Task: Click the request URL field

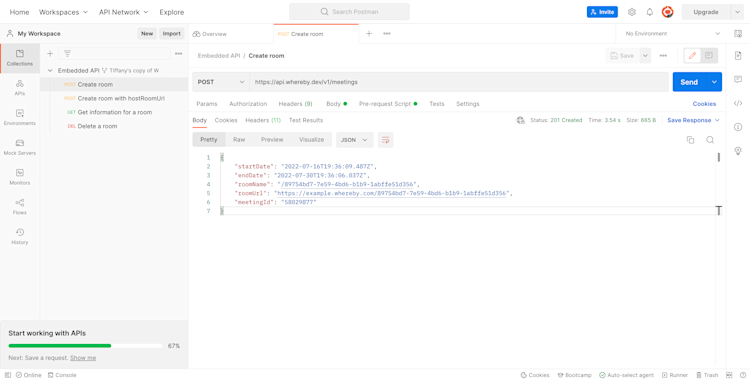Action: 459,82
